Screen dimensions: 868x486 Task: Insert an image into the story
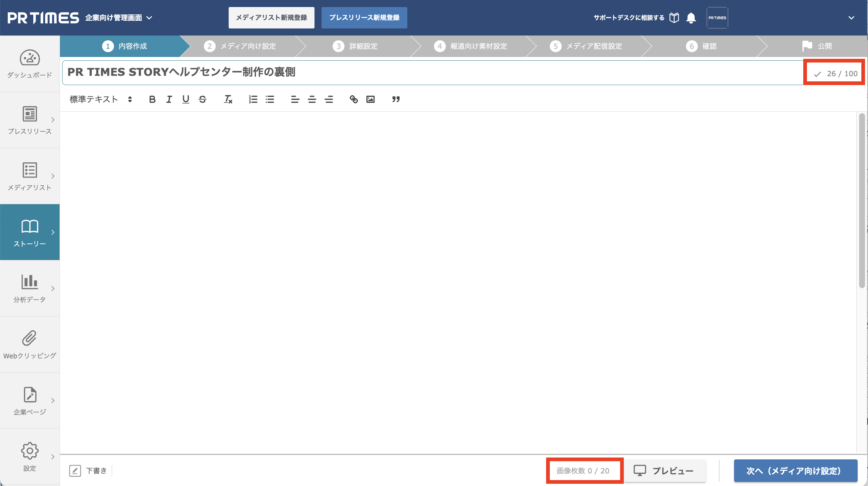370,99
